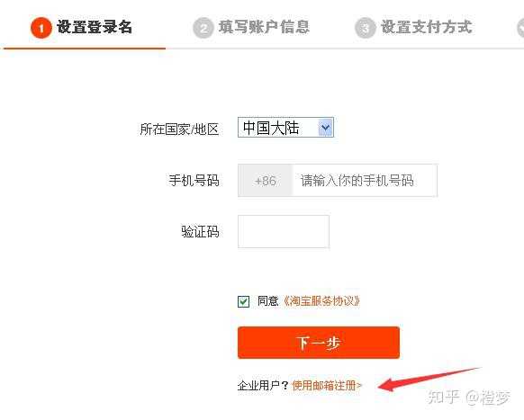Click the 同意 label text next to checkbox
This screenshot has height=420, width=524.
(267, 300)
